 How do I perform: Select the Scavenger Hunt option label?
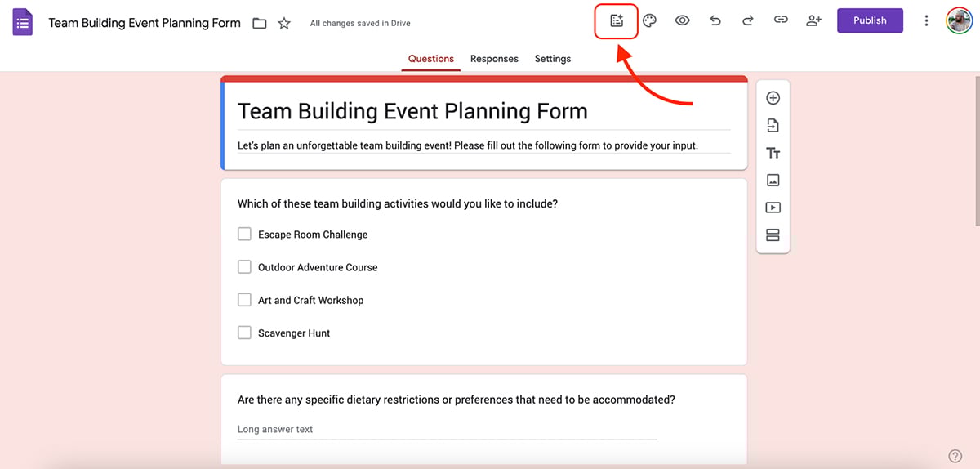click(294, 333)
